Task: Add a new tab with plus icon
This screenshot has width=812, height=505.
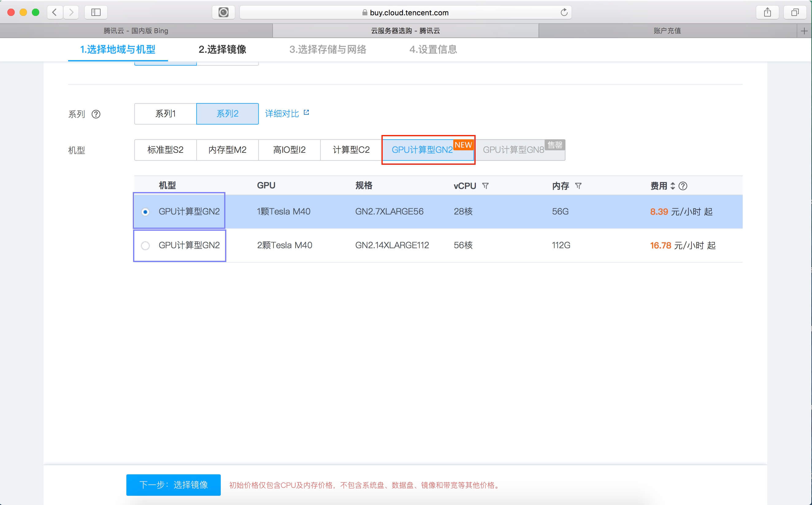Action: 804,31
